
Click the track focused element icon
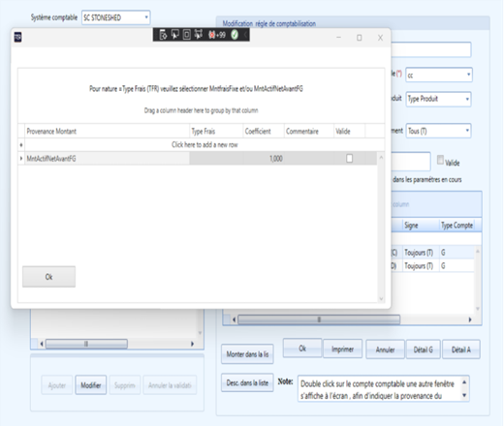[199, 35]
